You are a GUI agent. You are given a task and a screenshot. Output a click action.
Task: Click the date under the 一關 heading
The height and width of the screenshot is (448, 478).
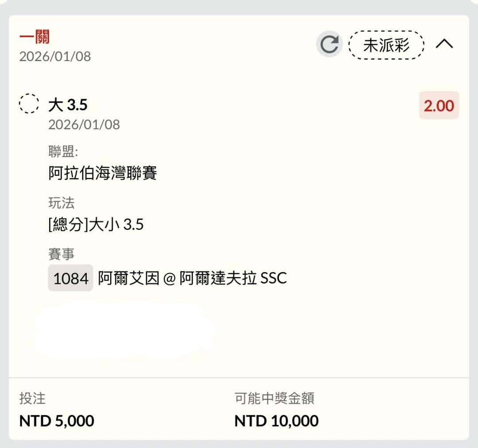(55, 56)
